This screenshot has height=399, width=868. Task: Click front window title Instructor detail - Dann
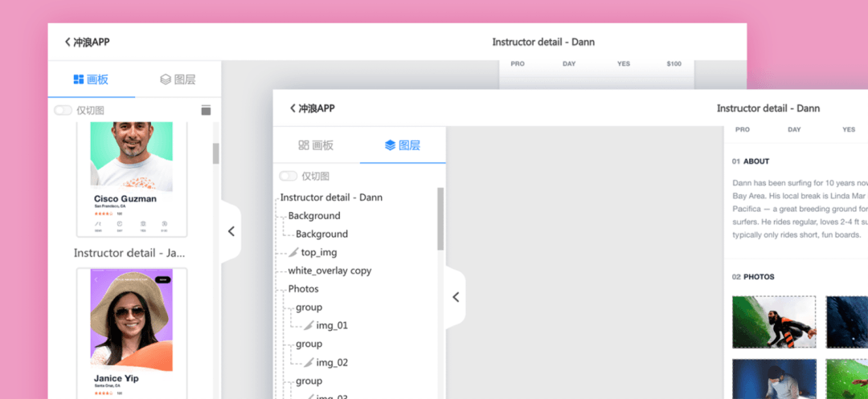point(768,108)
